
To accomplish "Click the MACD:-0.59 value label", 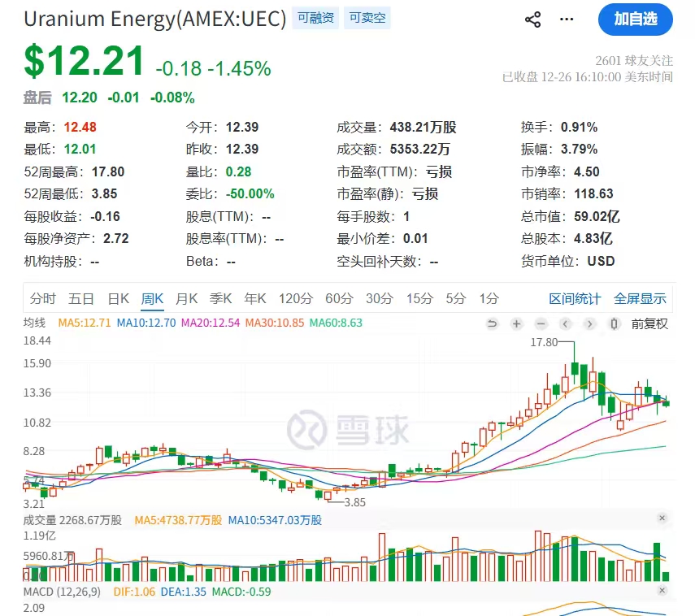I will 241,592.
